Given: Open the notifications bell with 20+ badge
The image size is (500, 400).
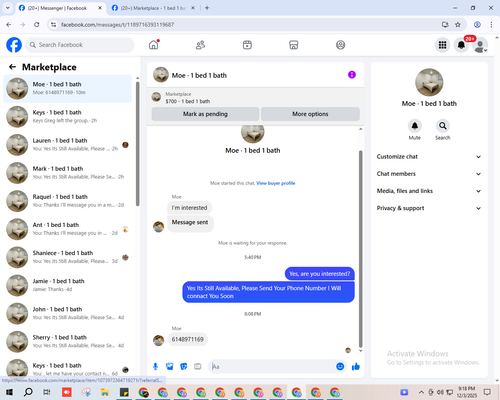Looking at the screenshot, I should [461, 45].
